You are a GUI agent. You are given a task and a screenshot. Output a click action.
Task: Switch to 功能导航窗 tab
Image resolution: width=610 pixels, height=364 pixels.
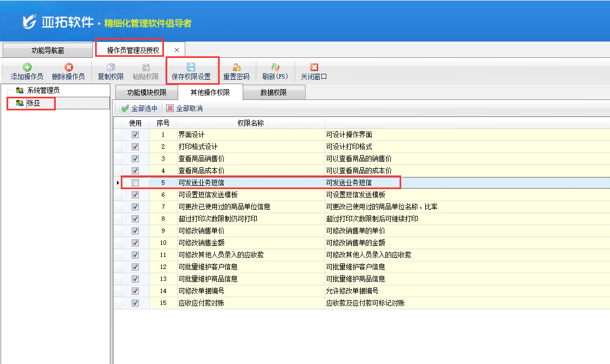[x=48, y=50]
